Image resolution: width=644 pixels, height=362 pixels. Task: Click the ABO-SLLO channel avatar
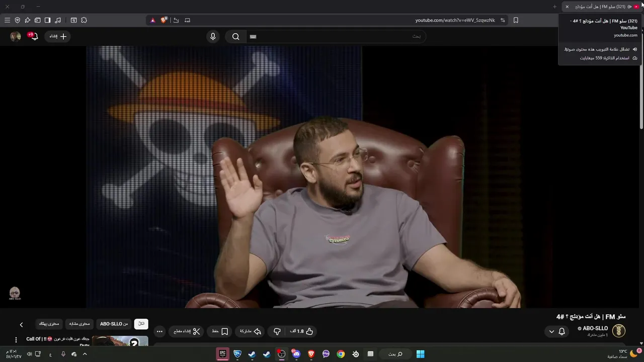(x=618, y=330)
